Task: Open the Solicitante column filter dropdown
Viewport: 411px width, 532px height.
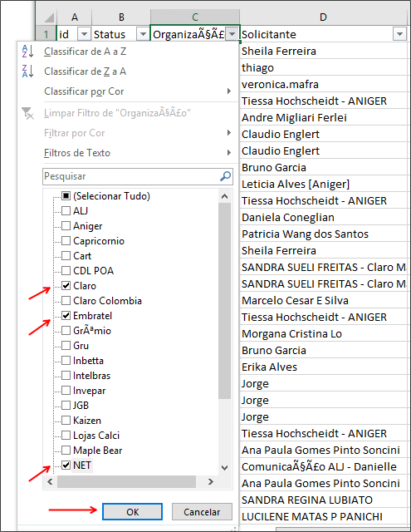Action: click(x=399, y=34)
